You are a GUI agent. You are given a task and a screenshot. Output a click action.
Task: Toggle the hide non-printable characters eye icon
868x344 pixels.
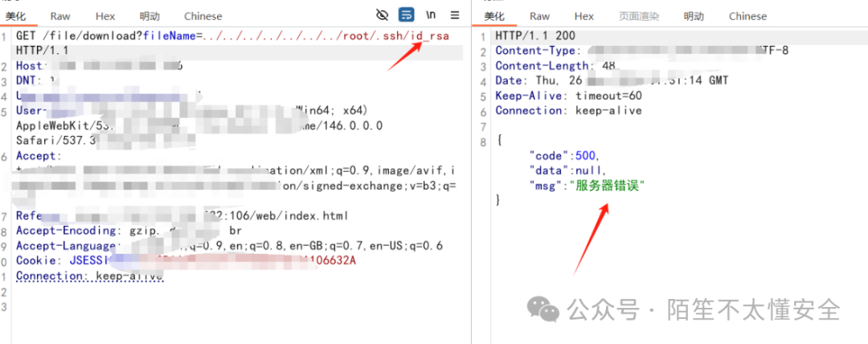pos(382,14)
